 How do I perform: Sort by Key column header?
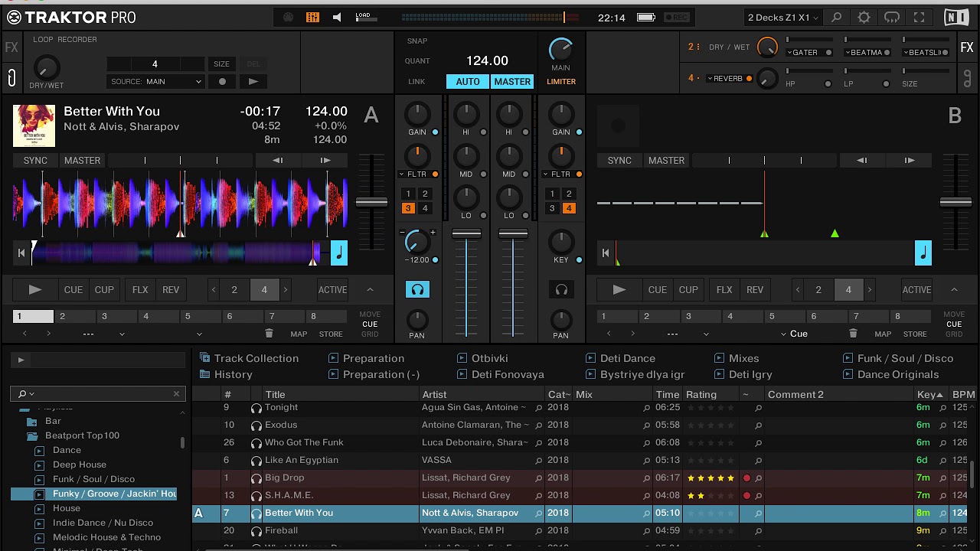click(929, 394)
